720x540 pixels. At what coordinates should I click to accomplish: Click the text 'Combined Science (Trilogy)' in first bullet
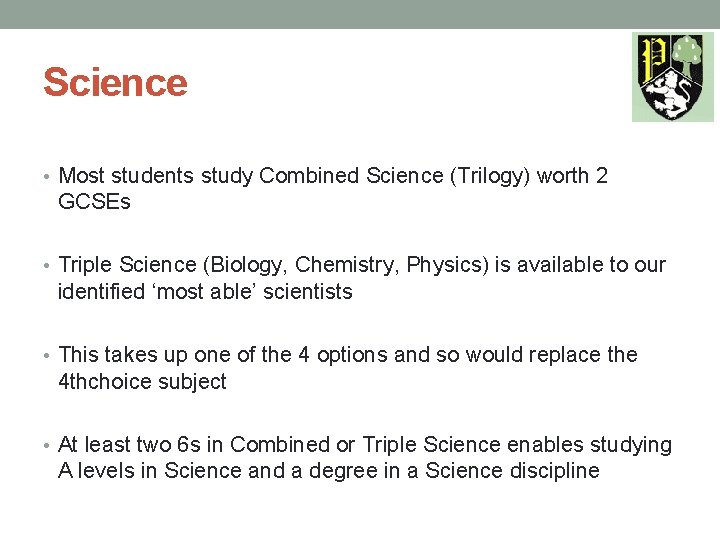[394, 176]
